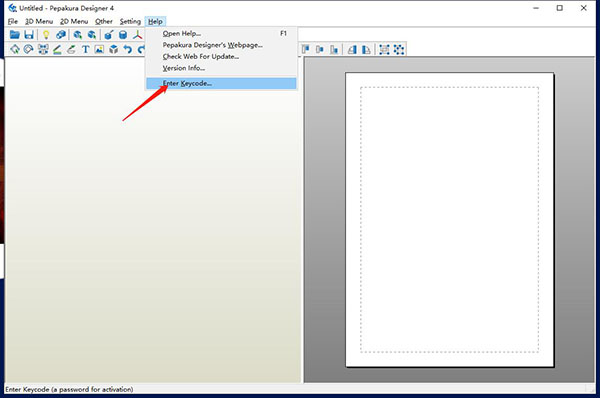
Task: Select the join/disjoin faces tool icon
Action: point(43,49)
